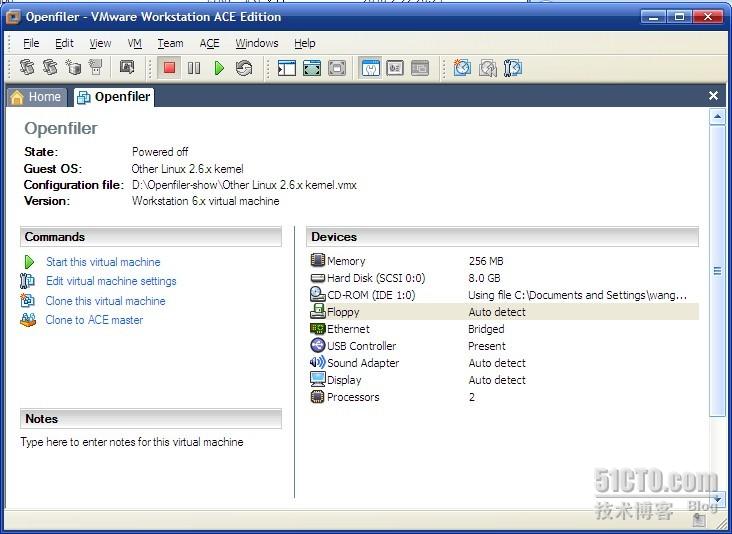This screenshot has width=732, height=534.
Task: Click the 'Powered off' state text
Action: [x=160, y=152]
